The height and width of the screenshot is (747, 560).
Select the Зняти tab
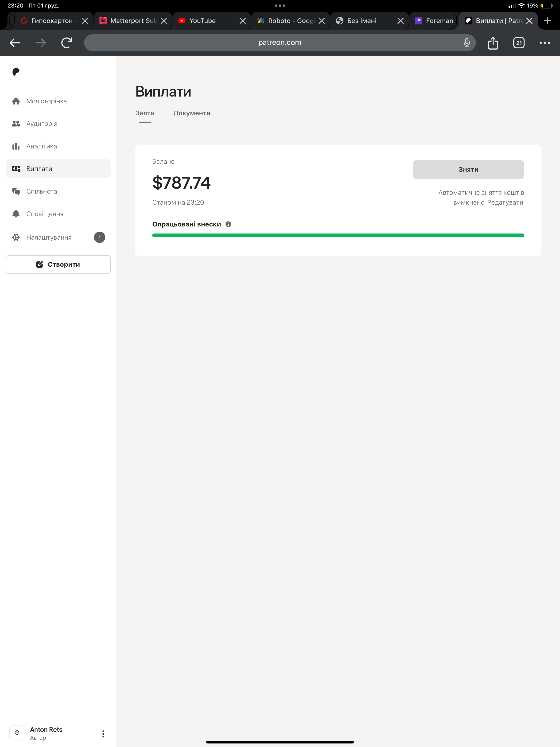pyautogui.click(x=145, y=113)
